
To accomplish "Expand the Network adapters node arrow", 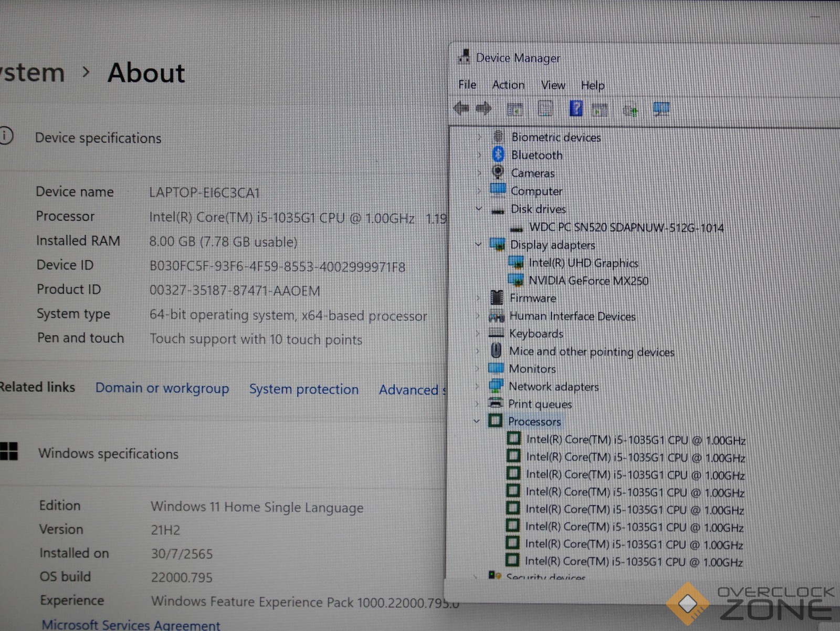I will (477, 386).
